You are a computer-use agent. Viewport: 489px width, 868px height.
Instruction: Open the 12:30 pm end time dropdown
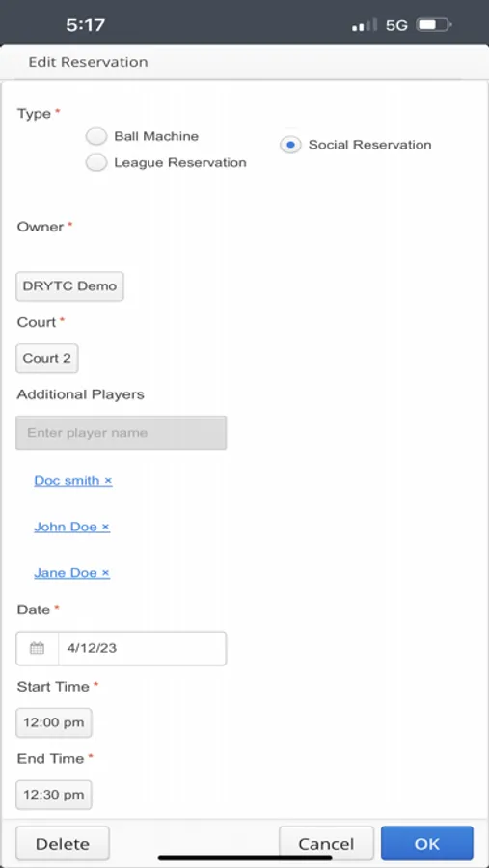tap(54, 795)
